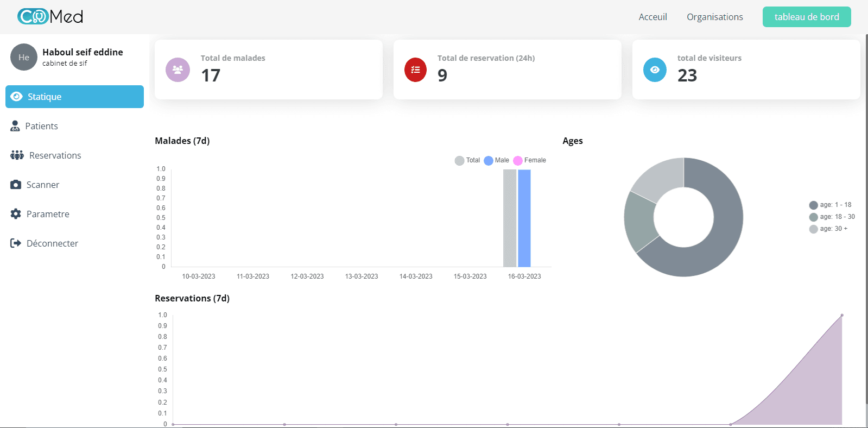Click the Parametre gear icon
This screenshot has width=868, height=428.
click(x=16, y=214)
